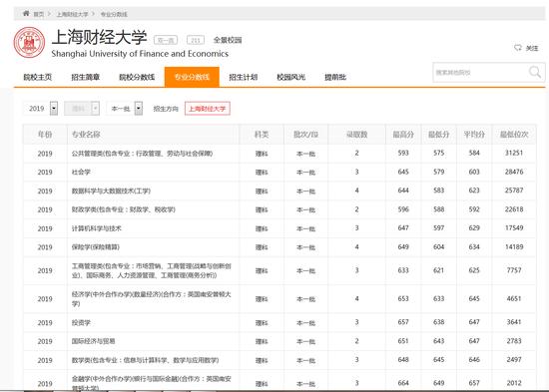Switch to 院校主页 tab
The height and width of the screenshot is (392, 549).
[x=38, y=77]
